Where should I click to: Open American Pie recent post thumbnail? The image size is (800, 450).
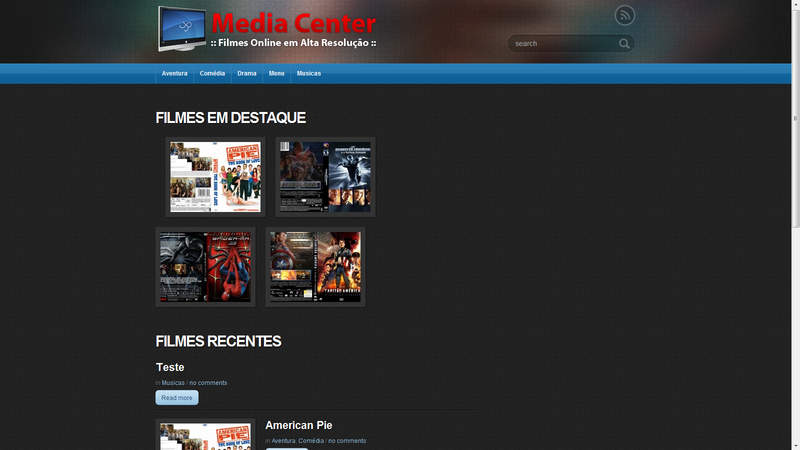pos(206,435)
